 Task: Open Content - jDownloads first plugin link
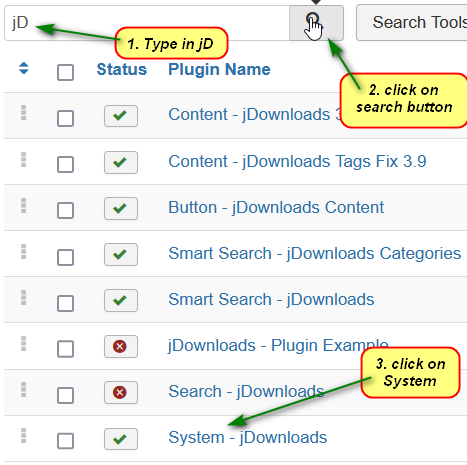tap(255, 115)
